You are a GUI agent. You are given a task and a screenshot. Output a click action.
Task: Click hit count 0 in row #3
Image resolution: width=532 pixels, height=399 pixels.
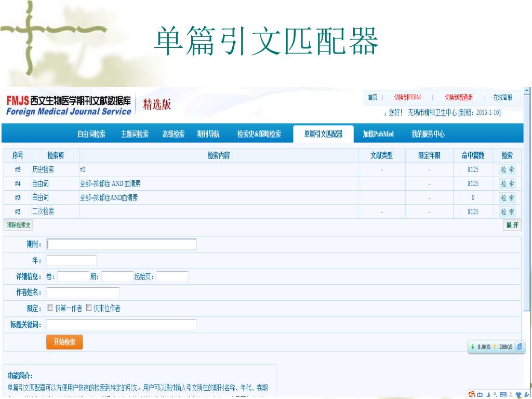tap(473, 197)
